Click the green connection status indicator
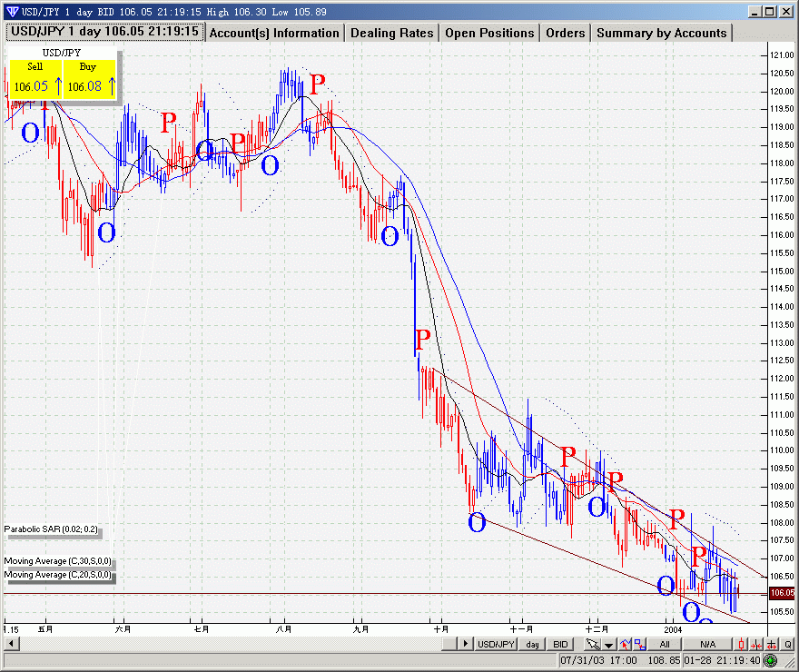Viewport: 799px width, 672px height. (771, 661)
